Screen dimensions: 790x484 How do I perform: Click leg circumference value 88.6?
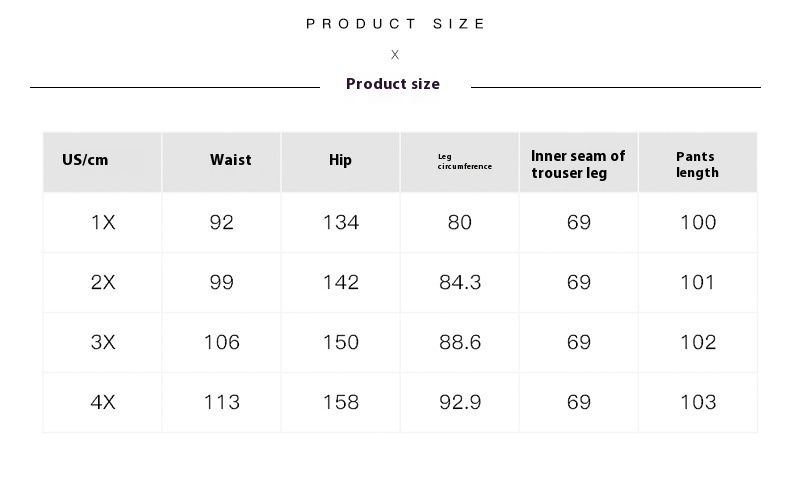[x=460, y=343]
